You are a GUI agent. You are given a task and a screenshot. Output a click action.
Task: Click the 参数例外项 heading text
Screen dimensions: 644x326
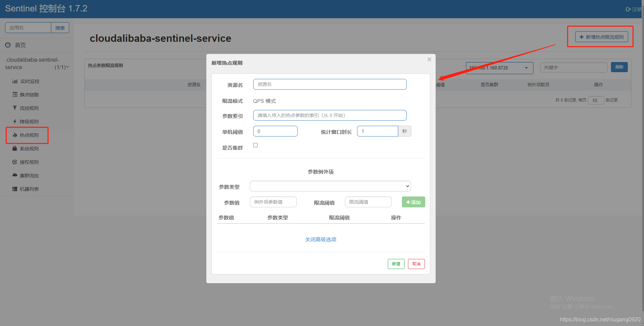pos(321,172)
